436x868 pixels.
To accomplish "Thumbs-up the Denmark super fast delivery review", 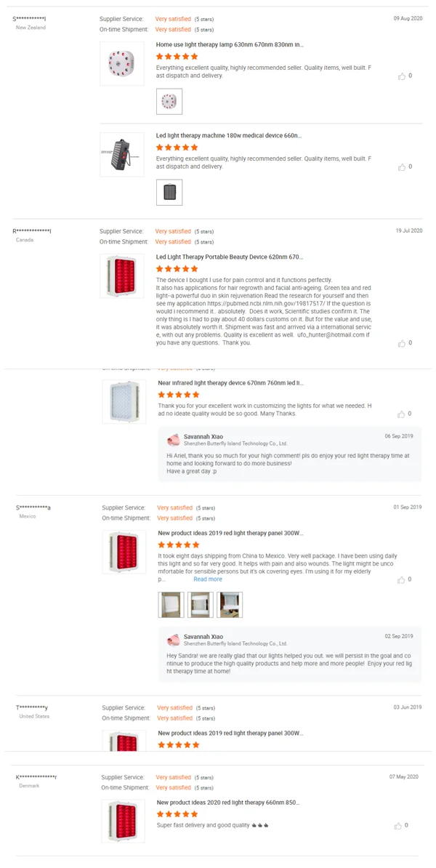I will [x=399, y=825].
